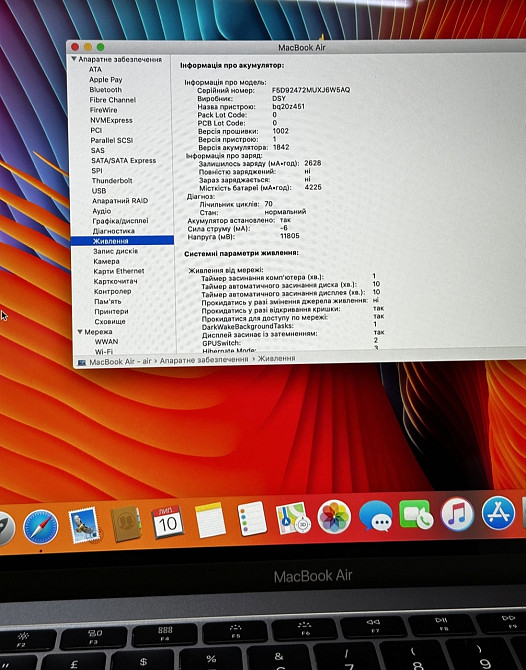This screenshot has width=526, height=670.
Task: Click remaining charge value 2628
Action: pos(313,163)
